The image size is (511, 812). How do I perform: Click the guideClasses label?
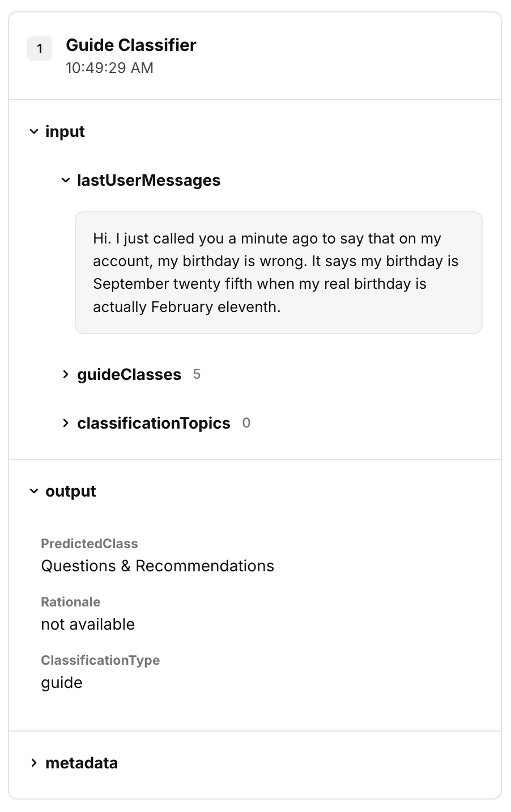(129, 374)
